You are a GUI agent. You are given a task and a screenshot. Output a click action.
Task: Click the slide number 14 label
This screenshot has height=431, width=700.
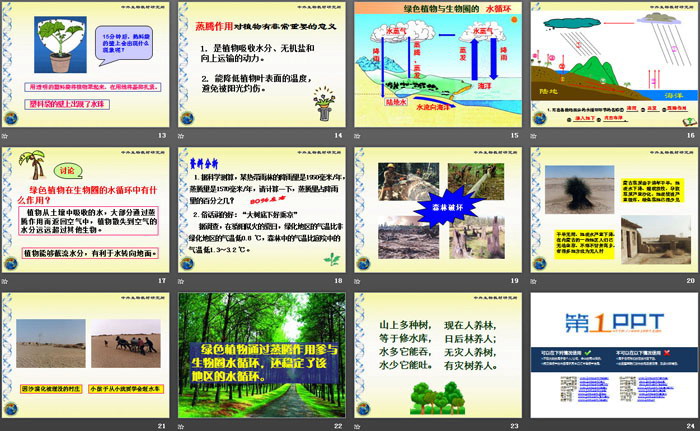pyautogui.click(x=338, y=135)
